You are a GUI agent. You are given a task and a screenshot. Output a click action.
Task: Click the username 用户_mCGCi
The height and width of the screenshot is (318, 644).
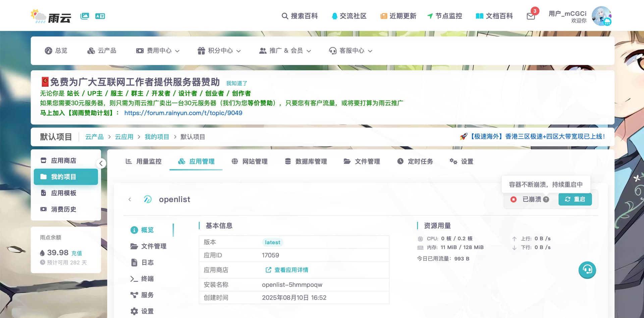click(x=568, y=13)
